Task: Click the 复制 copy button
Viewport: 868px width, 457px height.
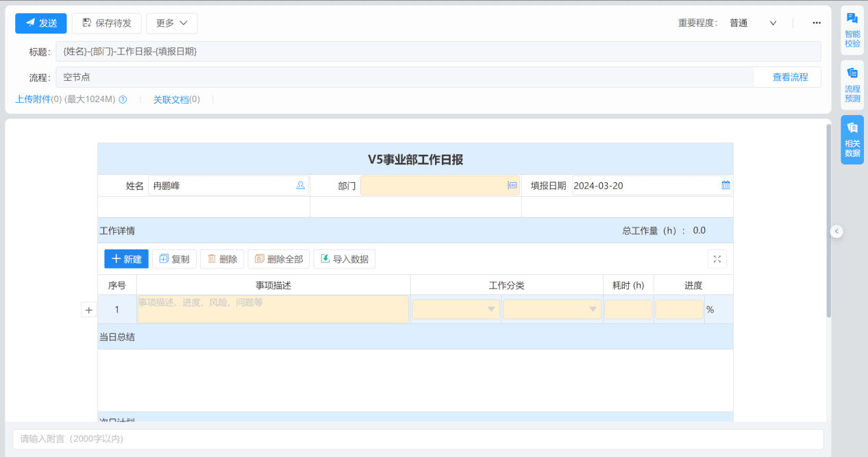Action: pyautogui.click(x=174, y=259)
